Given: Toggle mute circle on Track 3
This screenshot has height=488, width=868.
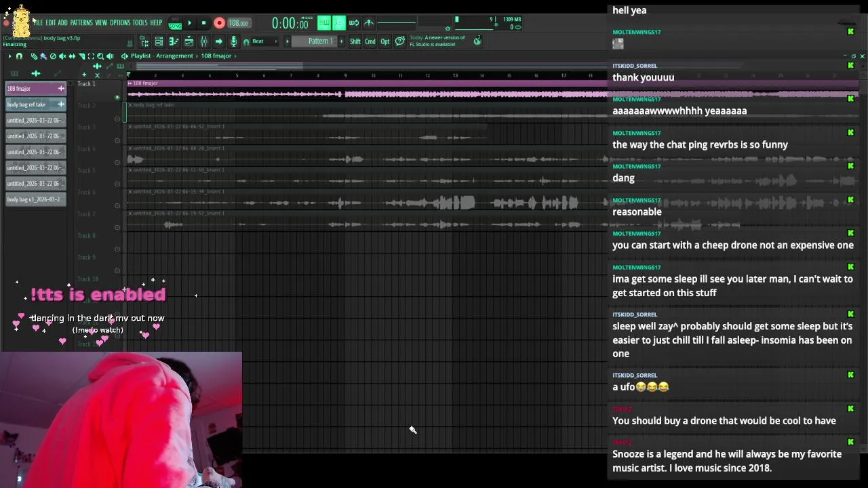Looking at the screenshot, I should pyautogui.click(x=117, y=140).
